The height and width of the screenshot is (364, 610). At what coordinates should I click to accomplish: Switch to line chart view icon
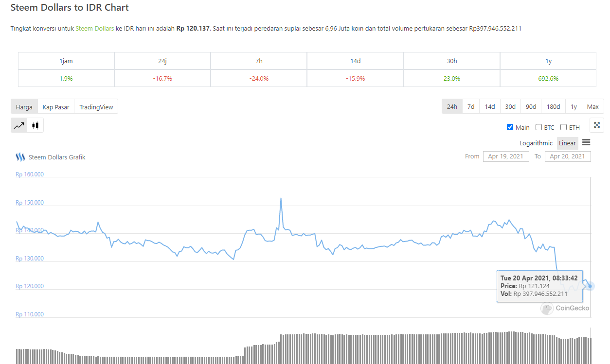coord(19,125)
